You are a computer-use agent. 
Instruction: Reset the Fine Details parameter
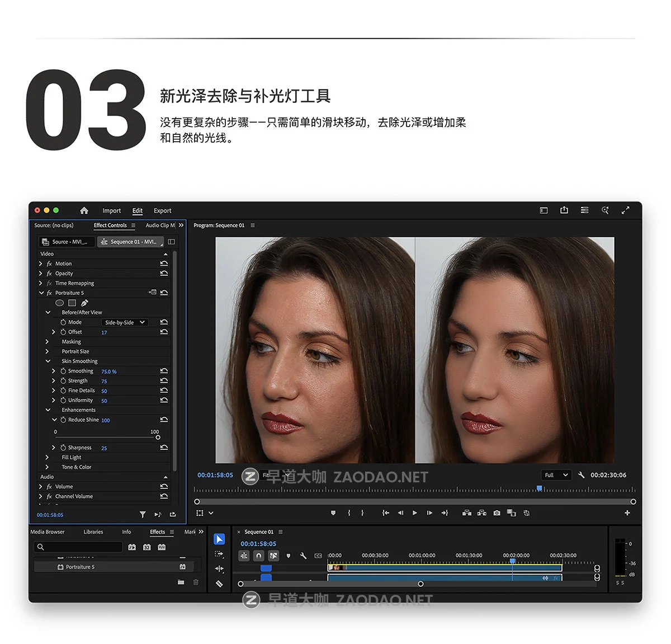[x=164, y=391]
